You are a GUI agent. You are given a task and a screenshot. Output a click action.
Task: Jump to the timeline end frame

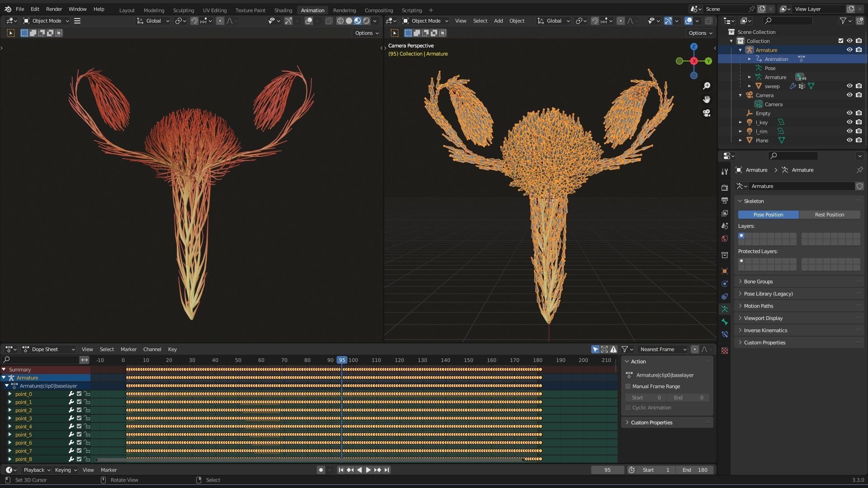pyautogui.click(x=387, y=470)
